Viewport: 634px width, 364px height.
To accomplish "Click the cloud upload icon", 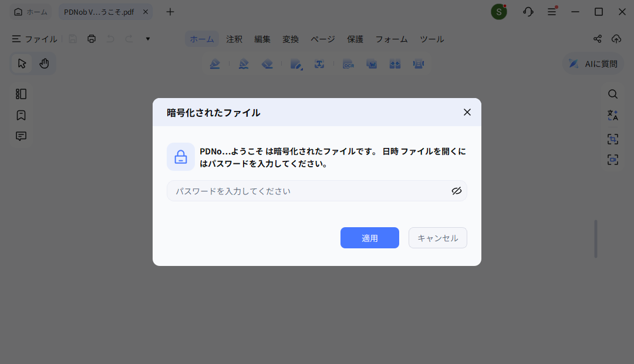I will point(616,39).
